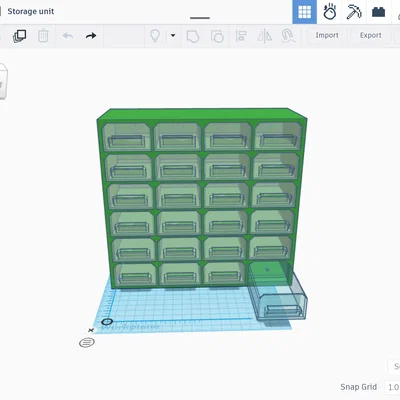The width and height of the screenshot is (400, 400).
Task: Open Sim Lab physics view
Action: [329, 12]
